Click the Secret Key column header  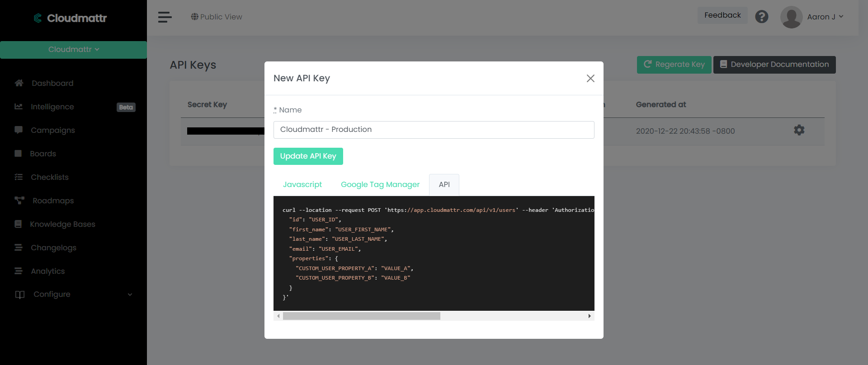tap(207, 104)
